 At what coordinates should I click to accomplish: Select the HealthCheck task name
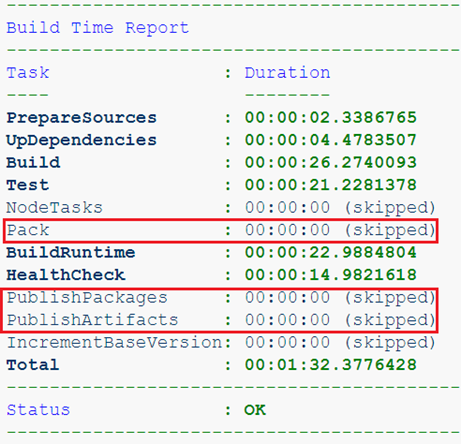66,275
